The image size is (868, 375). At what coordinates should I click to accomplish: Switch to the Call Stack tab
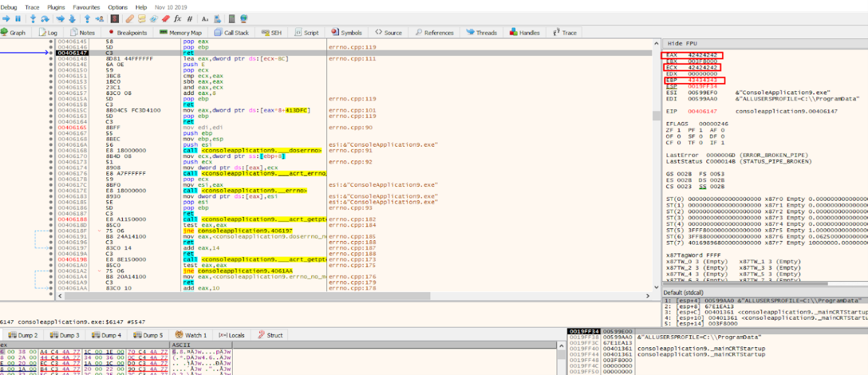click(x=231, y=33)
